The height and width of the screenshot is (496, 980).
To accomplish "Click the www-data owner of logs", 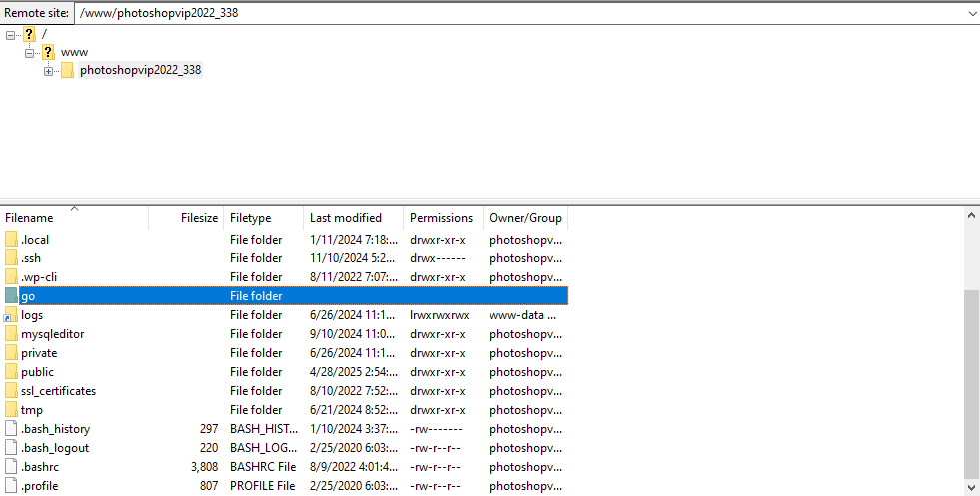I will 523,315.
